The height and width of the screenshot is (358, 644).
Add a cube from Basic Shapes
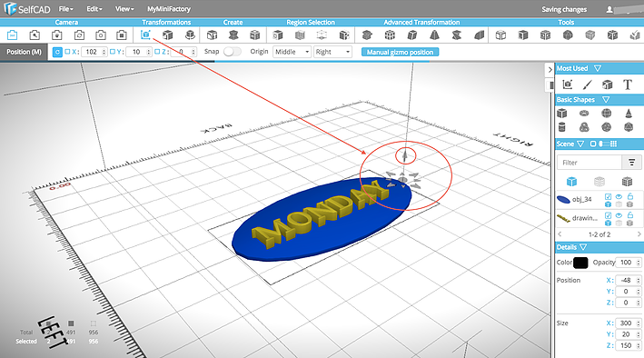pyautogui.click(x=562, y=113)
